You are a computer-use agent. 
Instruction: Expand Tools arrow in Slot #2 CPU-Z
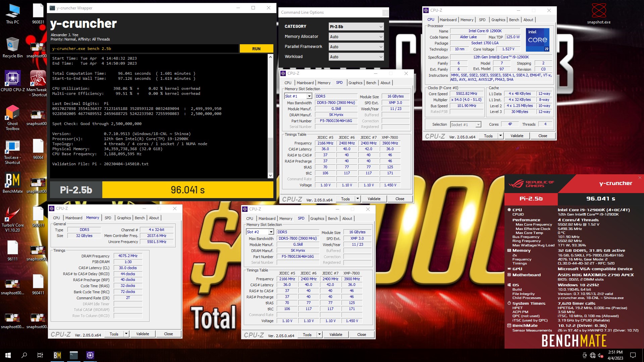pyautogui.click(x=319, y=335)
